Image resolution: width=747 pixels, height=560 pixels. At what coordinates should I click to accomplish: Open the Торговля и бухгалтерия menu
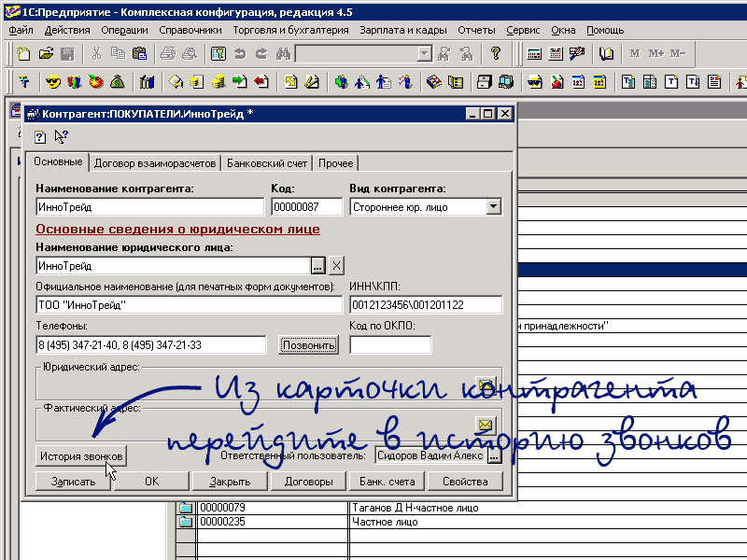[x=290, y=30]
